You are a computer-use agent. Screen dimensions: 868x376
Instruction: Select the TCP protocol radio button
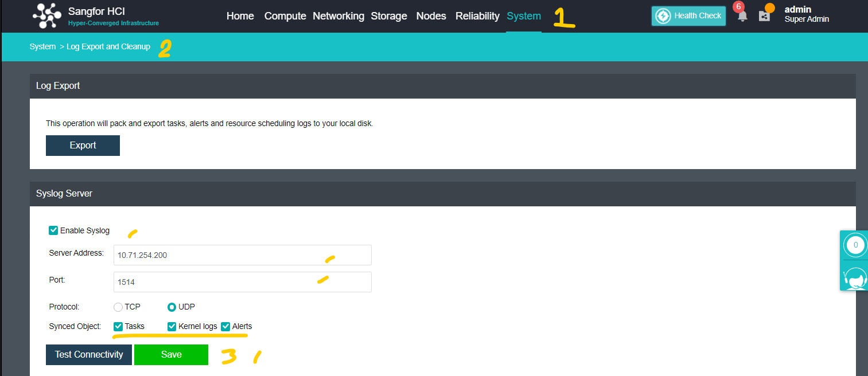[x=118, y=307]
